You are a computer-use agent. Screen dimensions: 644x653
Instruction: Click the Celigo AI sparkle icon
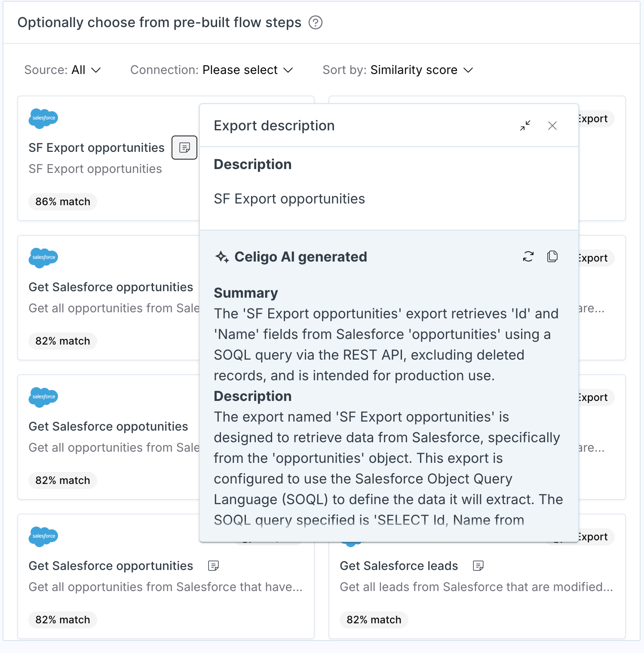click(222, 257)
